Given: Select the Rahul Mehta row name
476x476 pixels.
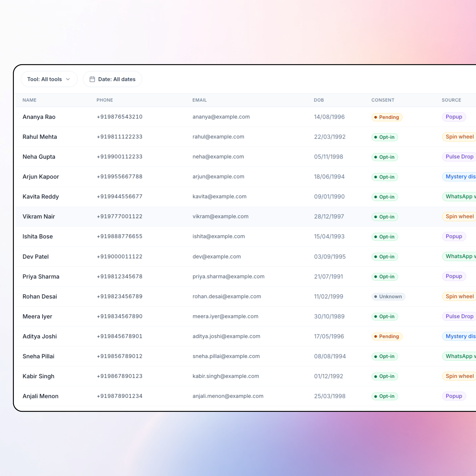Looking at the screenshot, I should pos(40,137).
